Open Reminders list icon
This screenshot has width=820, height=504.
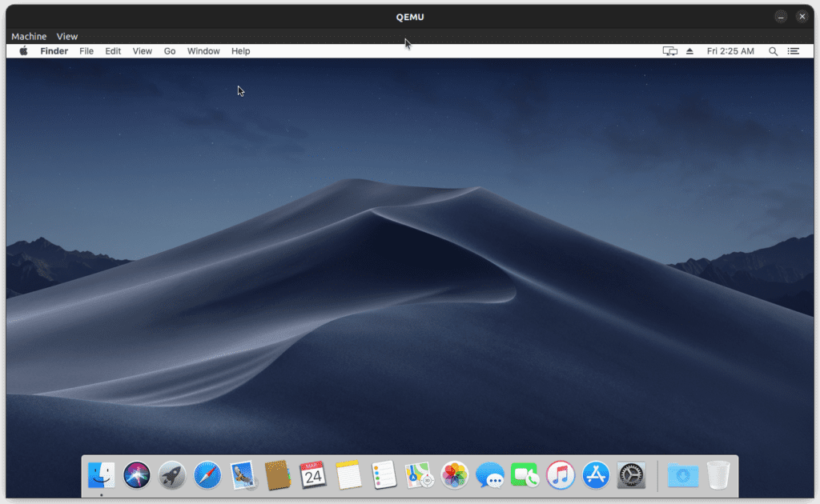pyautogui.click(x=384, y=475)
